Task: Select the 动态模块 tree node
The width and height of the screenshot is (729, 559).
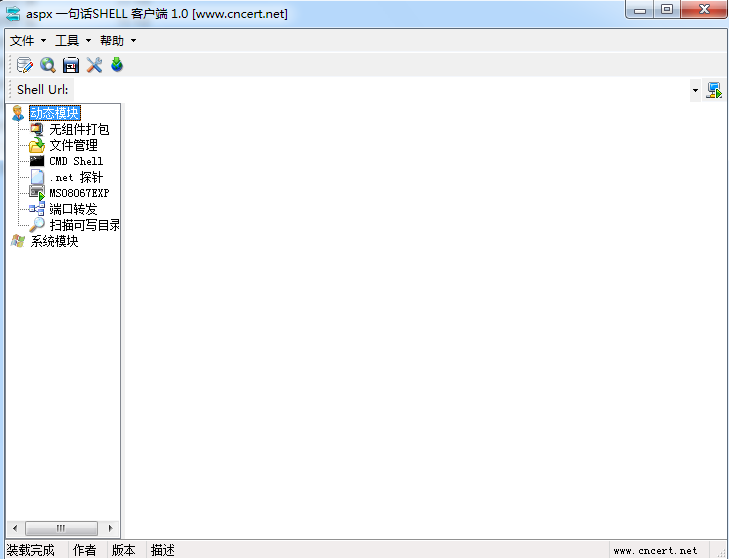Action: (55, 113)
